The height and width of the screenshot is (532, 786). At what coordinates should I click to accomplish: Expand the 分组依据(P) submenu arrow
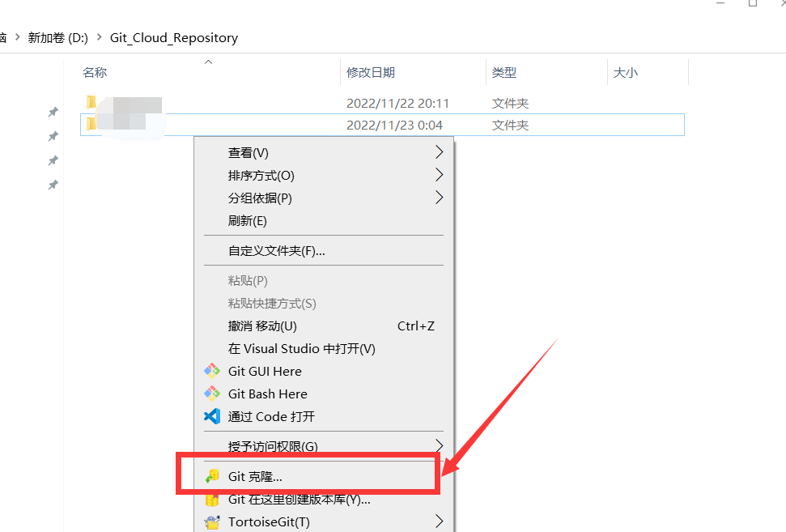pos(439,198)
